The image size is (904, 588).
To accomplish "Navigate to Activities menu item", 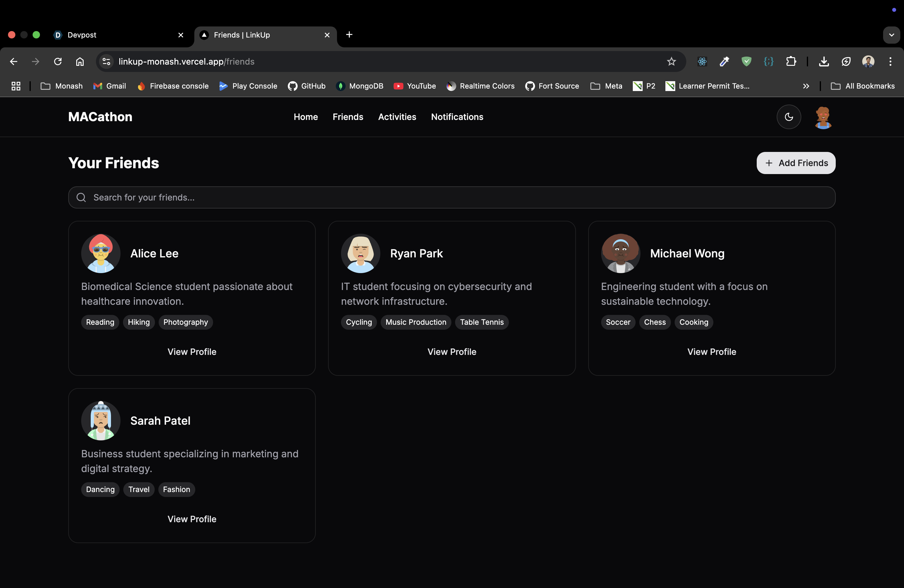I will point(397,117).
